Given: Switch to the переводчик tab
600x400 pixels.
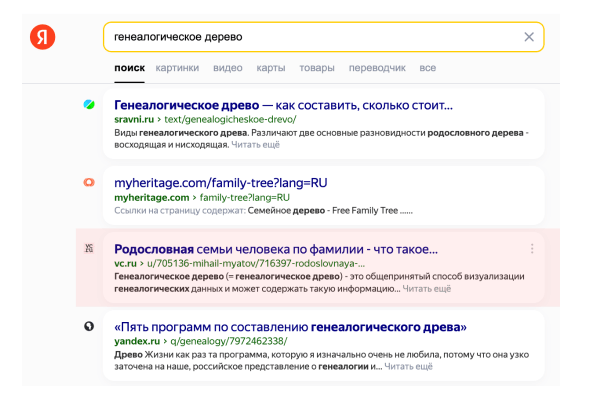Looking at the screenshot, I should point(377,68).
